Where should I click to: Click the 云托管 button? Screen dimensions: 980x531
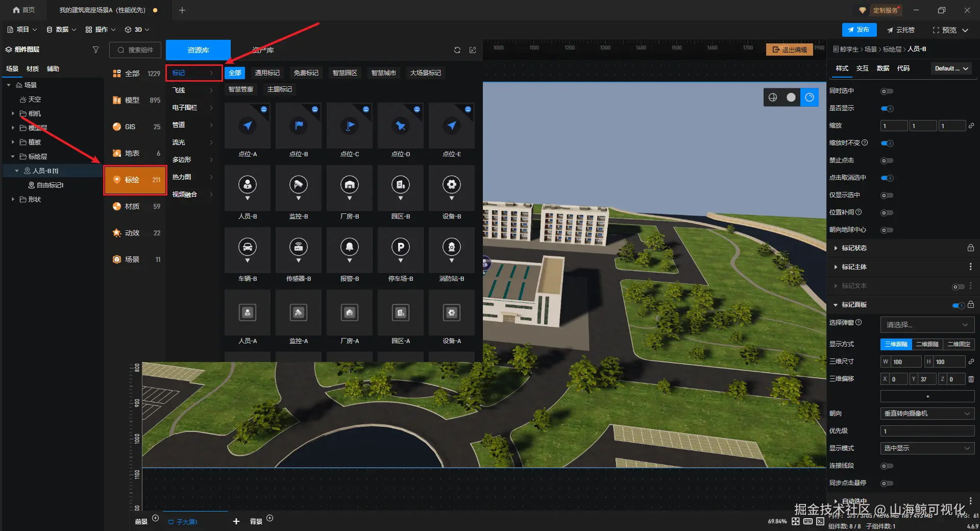[x=901, y=30]
